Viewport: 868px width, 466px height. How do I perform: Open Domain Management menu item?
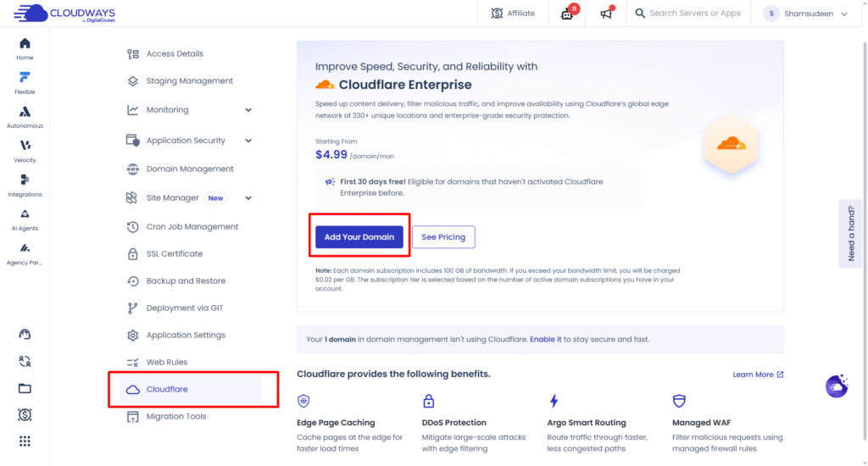189,169
